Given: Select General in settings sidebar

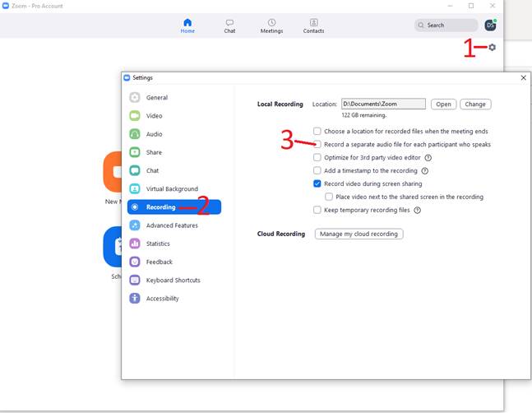Looking at the screenshot, I should click(157, 97).
